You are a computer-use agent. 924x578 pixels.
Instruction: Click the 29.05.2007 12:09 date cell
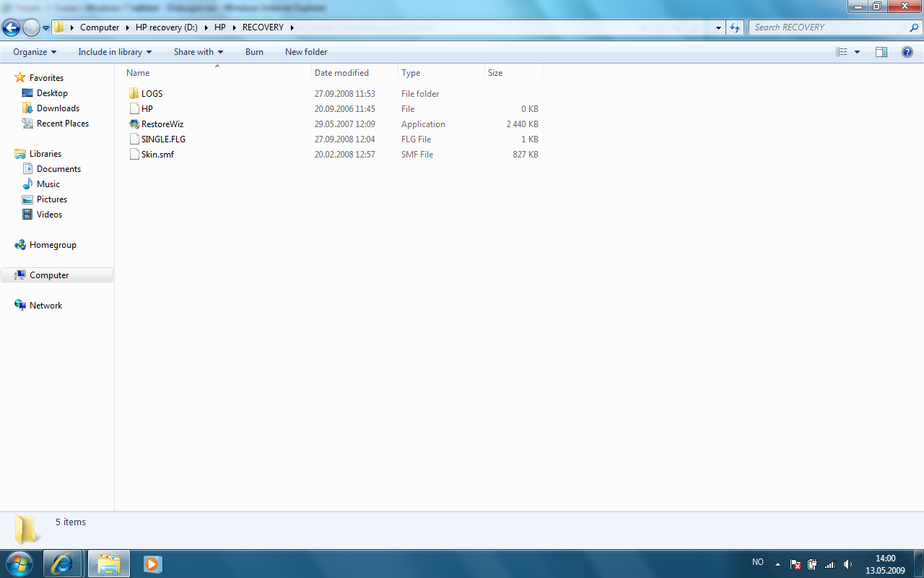(344, 124)
